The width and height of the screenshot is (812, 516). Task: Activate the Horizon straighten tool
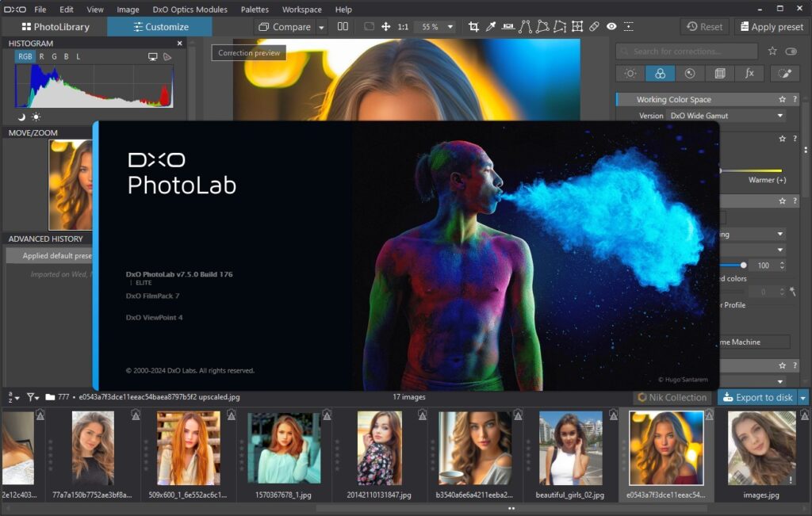(x=508, y=27)
